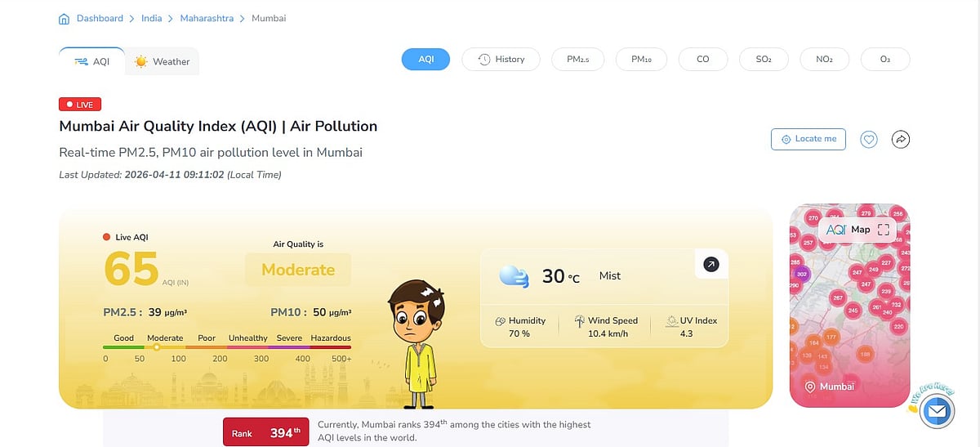Click the heart favorite icon
980x447 pixels.
[x=869, y=140]
